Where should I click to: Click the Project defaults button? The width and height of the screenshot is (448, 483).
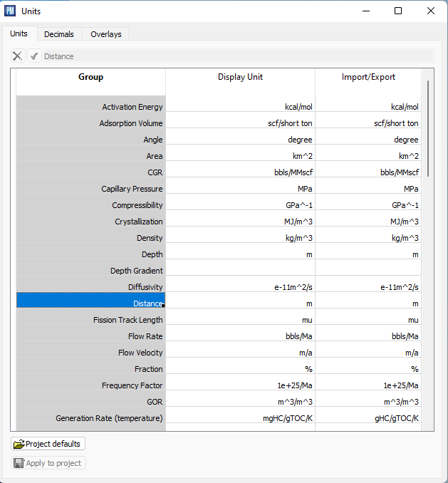[x=48, y=444]
